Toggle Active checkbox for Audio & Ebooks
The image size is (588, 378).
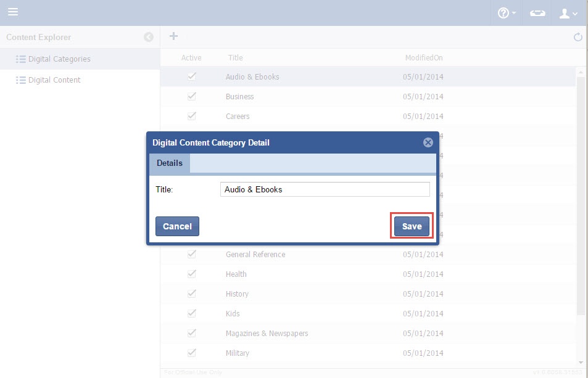(192, 76)
